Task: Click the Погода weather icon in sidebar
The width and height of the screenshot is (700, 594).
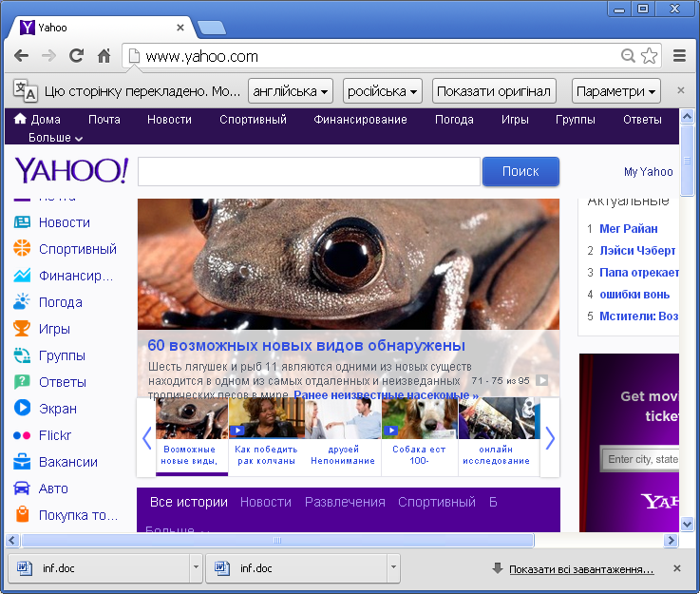Action: (x=22, y=302)
